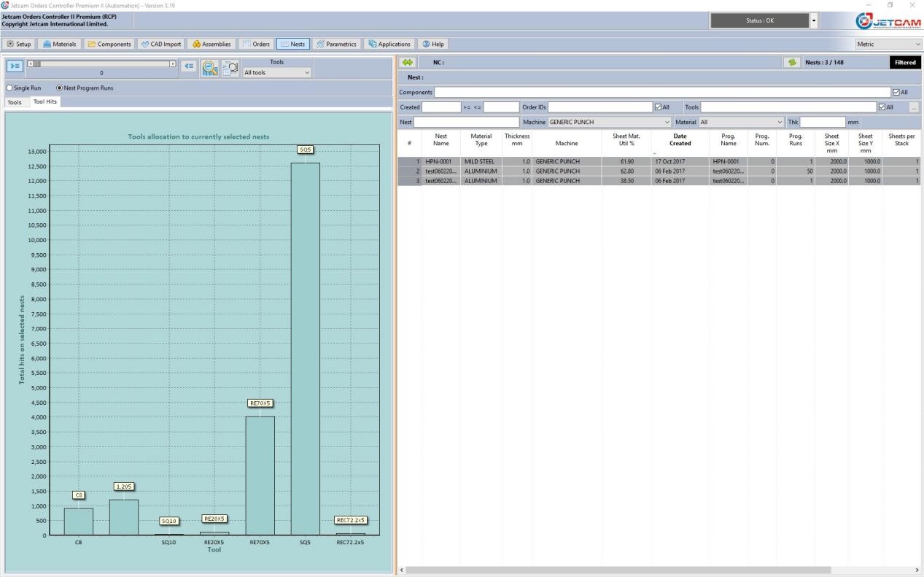924x577 pixels.
Task: Click the magnifier zoom chart icon
Action: tap(209, 67)
